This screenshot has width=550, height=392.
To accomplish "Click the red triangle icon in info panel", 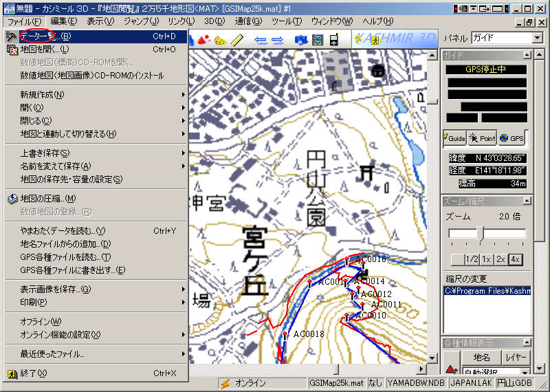I will tap(451, 369).
